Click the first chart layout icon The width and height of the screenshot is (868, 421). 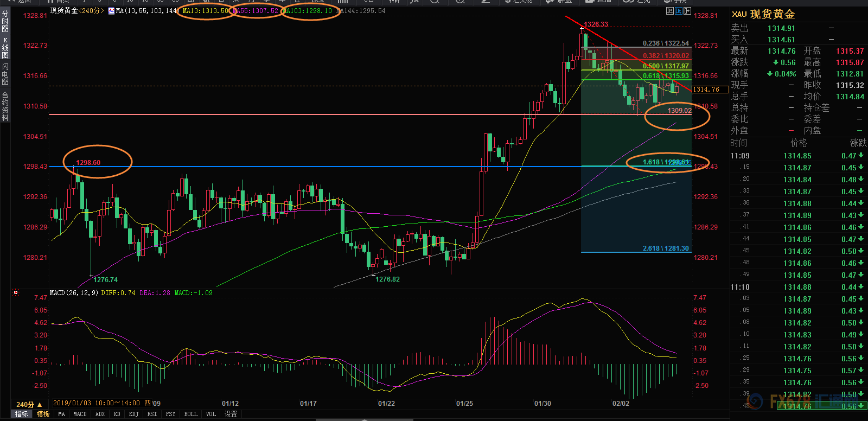click(669, 11)
